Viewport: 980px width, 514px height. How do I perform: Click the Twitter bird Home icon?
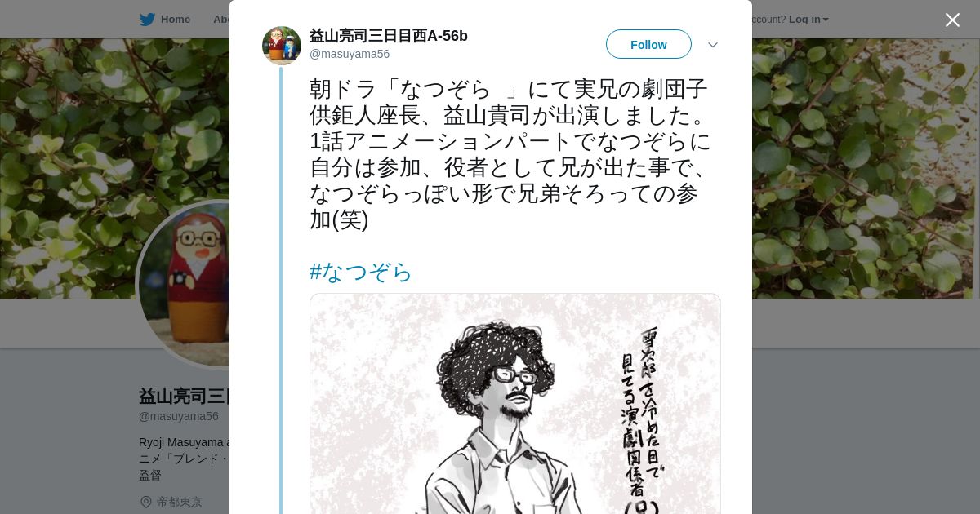(x=147, y=20)
